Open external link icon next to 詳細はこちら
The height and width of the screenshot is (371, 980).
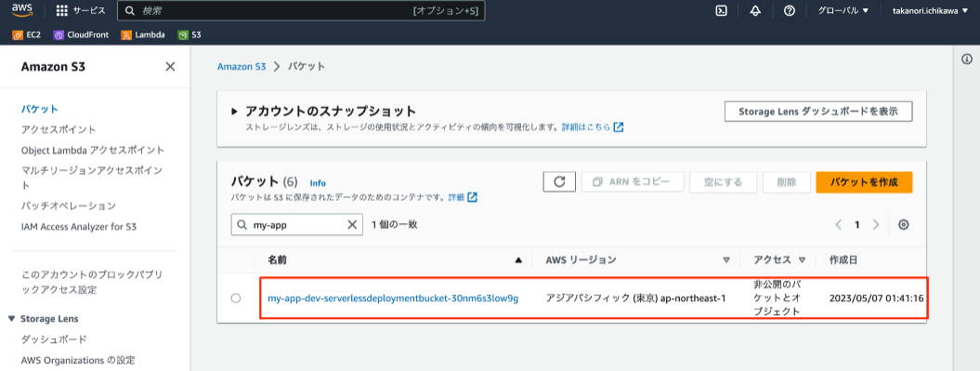point(618,127)
